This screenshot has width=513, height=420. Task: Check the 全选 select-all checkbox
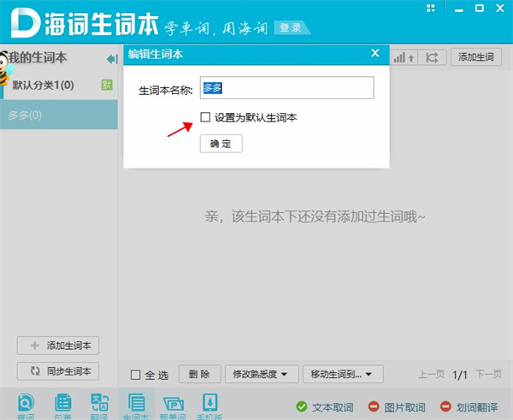(x=135, y=375)
